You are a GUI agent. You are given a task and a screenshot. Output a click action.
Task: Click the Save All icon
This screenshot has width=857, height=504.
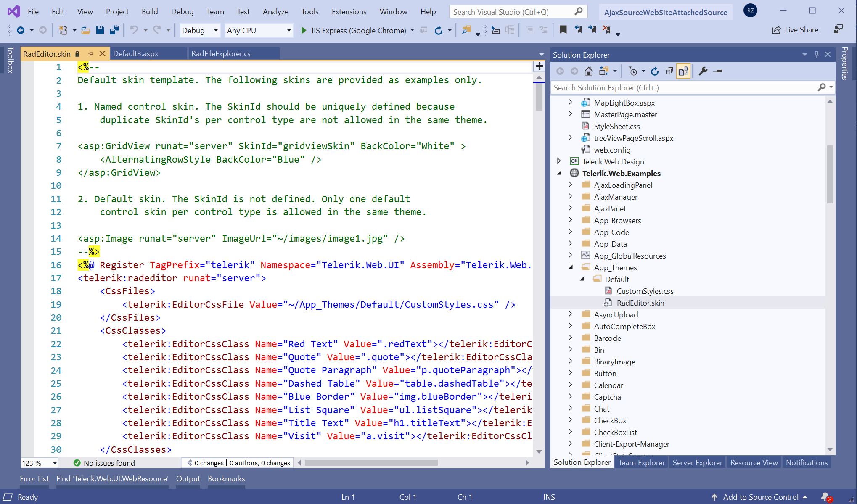[114, 30]
